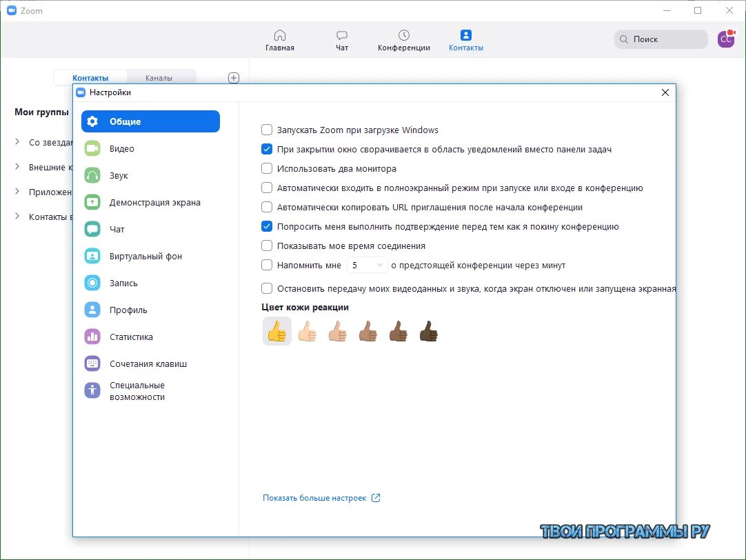The height and width of the screenshot is (560, 746).
Task: Expand the Внешние контакты group
Action: click(17, 166)
